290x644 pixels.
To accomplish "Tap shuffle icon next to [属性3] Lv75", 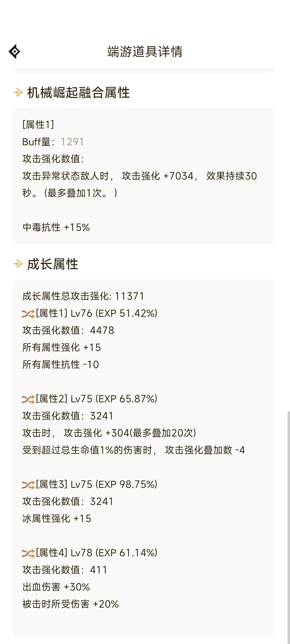I will 28,485.
